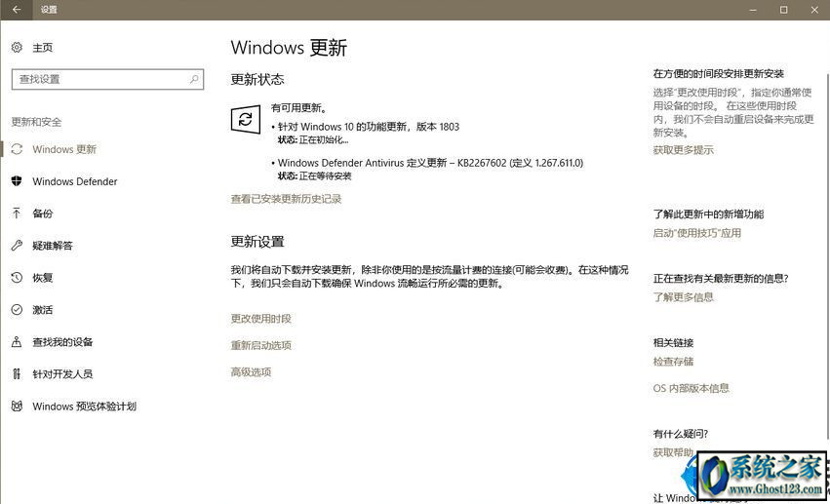Click the 更新和安全 sidebar heading
830x504 pixels.
(36, 122)
